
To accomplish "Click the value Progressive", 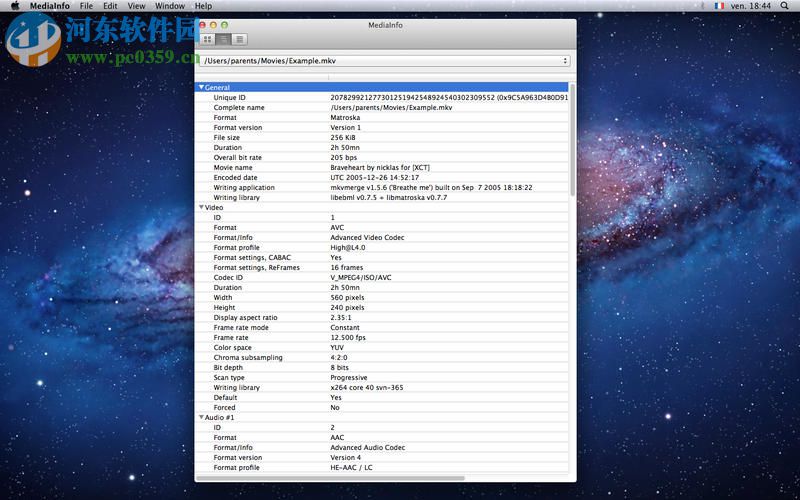I will click(x=349, y=378).
